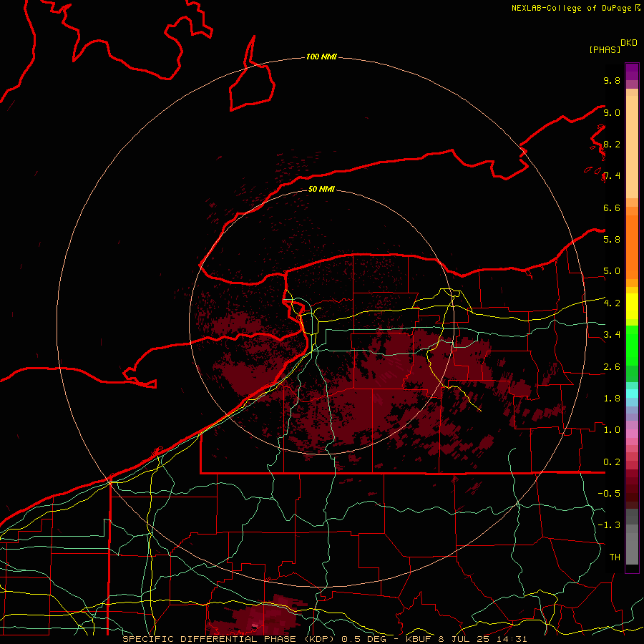This screenshot has width=644, height=644.
Task: Click the 100 NMI range ring label
Action: 321,57
